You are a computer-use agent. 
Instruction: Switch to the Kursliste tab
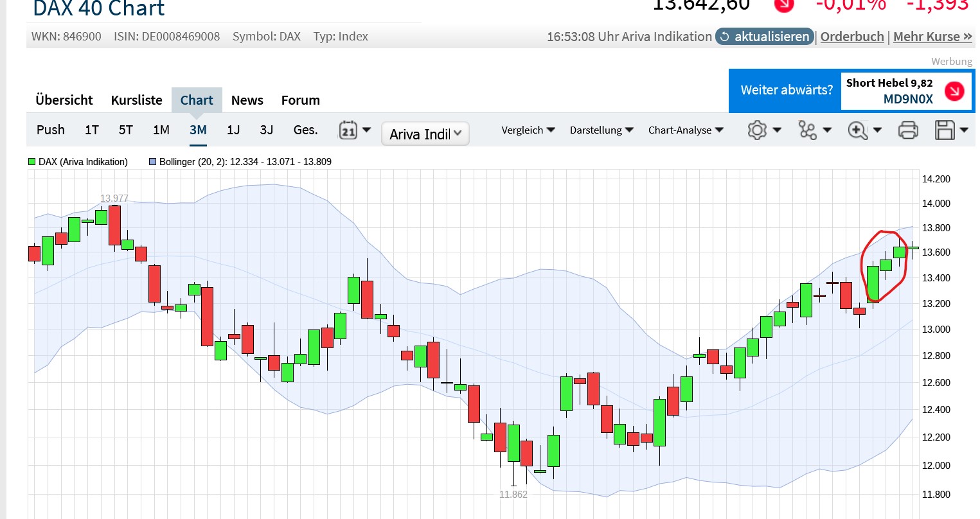[x=136, y=100]
